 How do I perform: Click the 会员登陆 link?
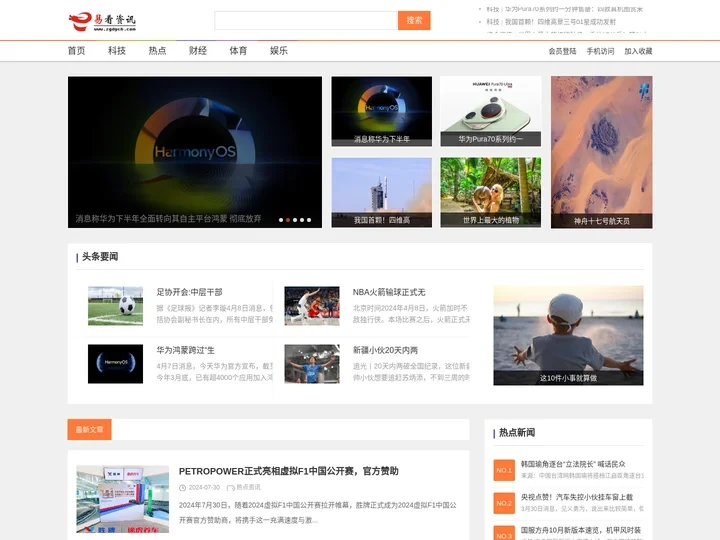pos(562,51)
